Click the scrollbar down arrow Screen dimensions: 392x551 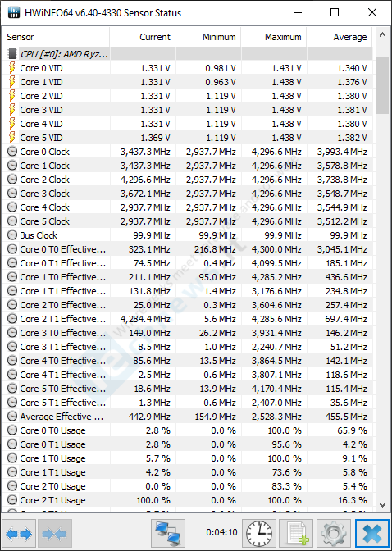[x=382, y=505]
